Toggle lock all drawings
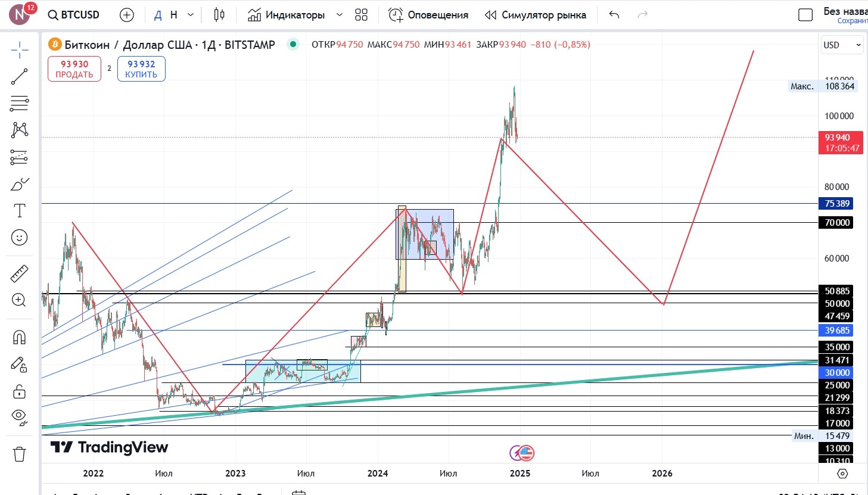 point(20,391)
